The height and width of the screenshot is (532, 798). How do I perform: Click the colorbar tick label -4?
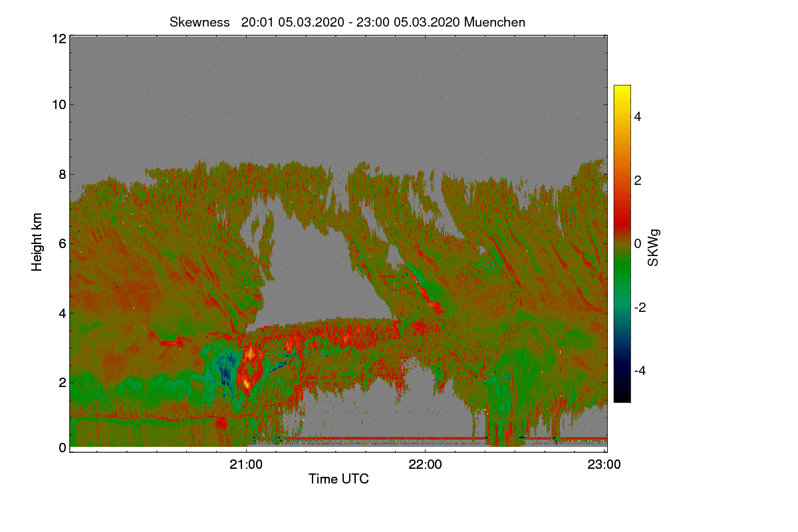tap(639, 370)
